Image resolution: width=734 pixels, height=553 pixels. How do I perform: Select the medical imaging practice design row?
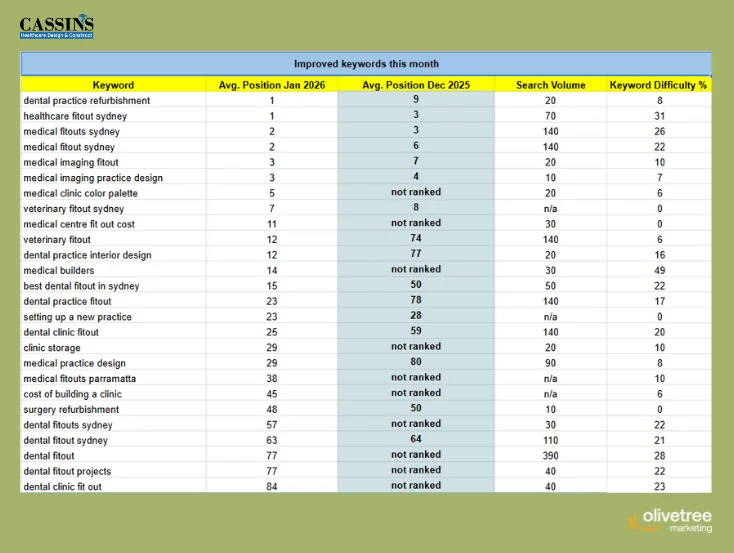[x=366, y=177]
